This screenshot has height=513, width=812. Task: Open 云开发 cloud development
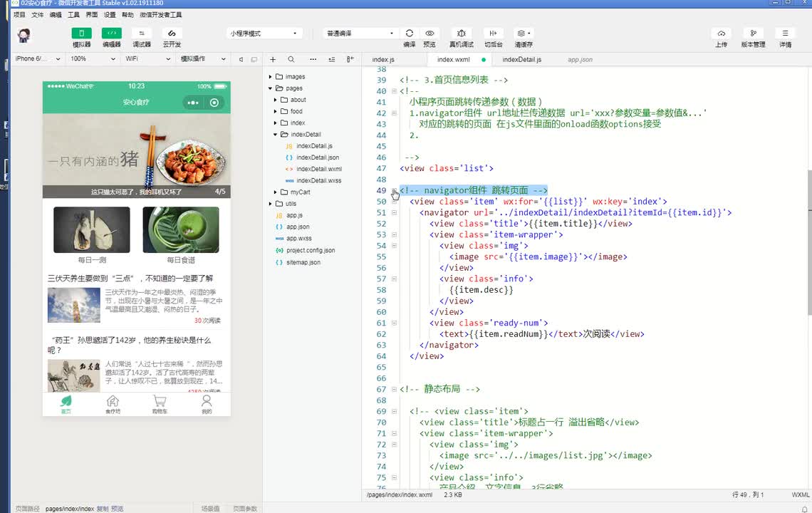(x=172, y=33)
